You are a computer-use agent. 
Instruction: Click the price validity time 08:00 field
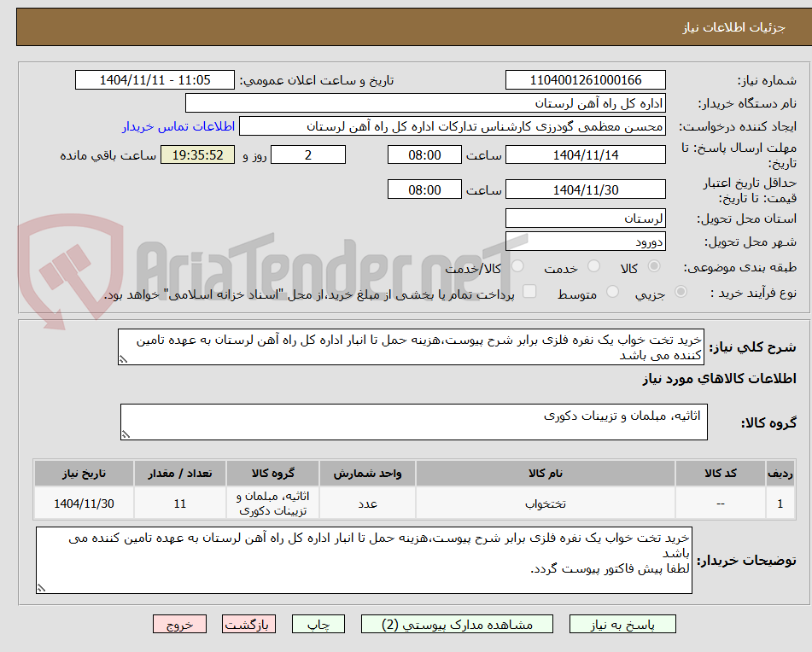tap(424, 189)
